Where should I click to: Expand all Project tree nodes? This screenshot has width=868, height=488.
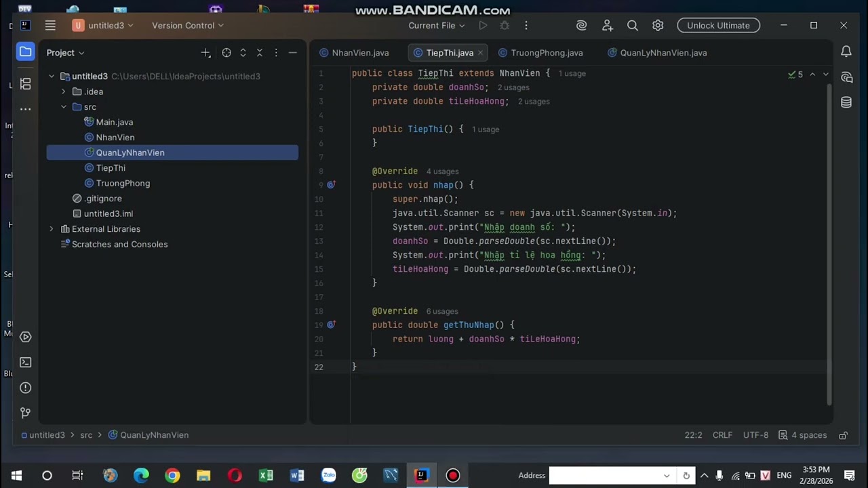coord(243,52)
